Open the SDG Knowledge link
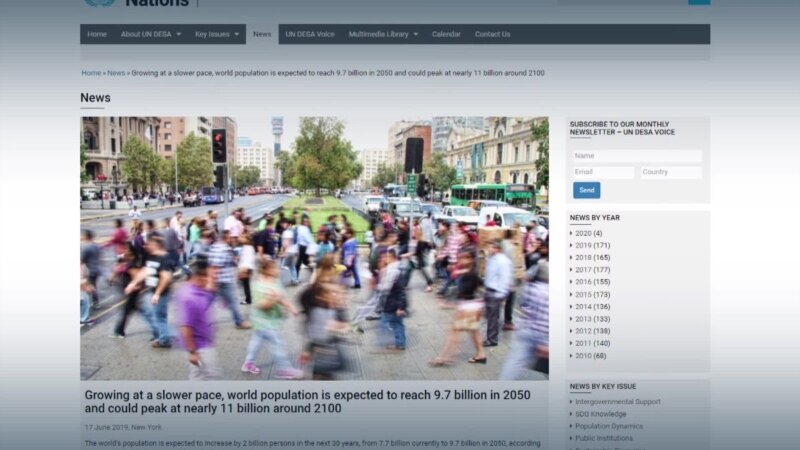 point(600,414)
